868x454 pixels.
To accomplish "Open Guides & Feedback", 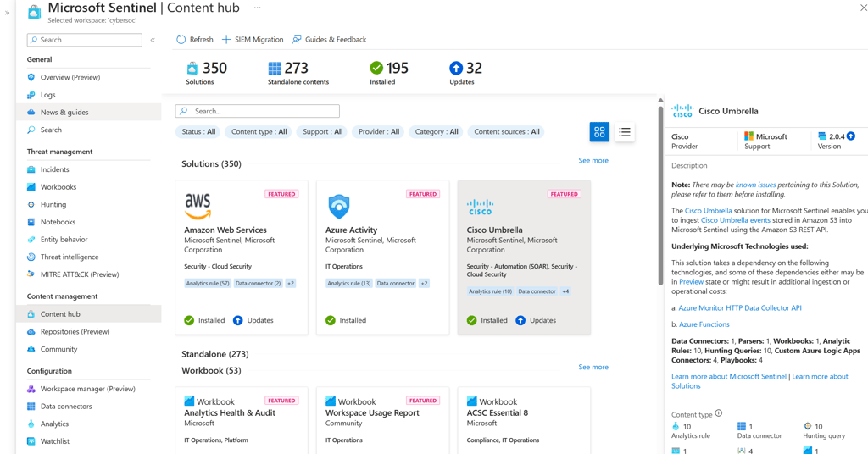I will point(330,39).
